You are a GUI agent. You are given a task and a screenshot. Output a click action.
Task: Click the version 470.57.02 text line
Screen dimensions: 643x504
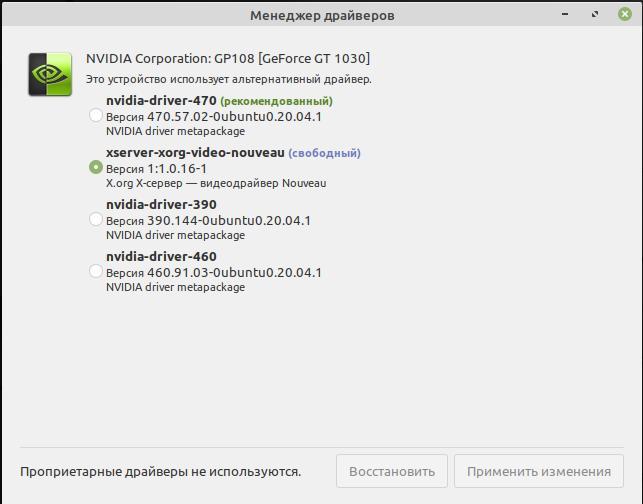point(214,116)
